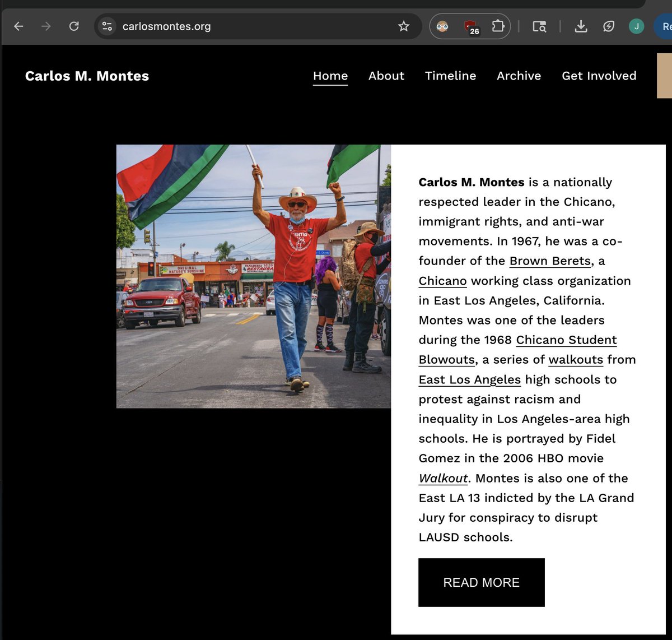Open the J profile avatar
Image resolution: width=672 pixels, height=640 pixels.
636,26
